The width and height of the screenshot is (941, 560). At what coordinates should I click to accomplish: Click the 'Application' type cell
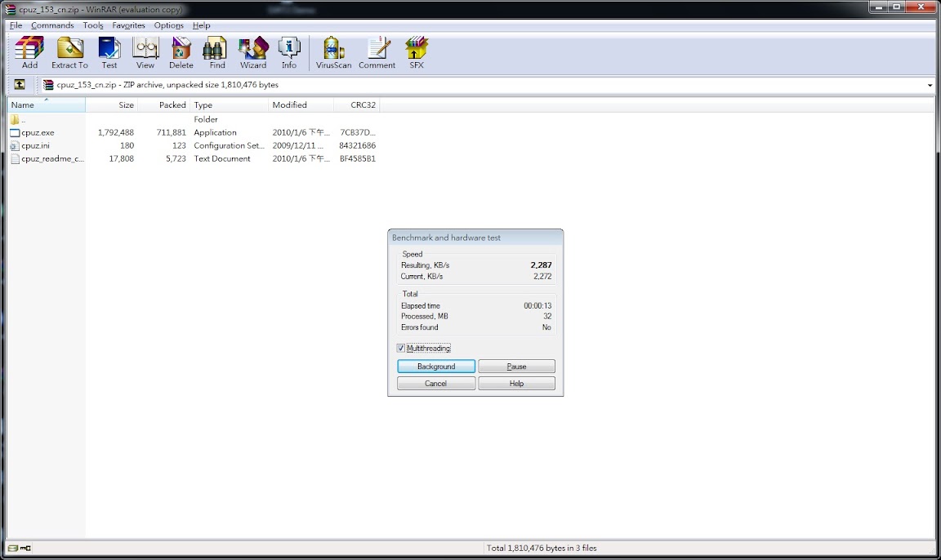pyautogui.click(x=215, y=132)
